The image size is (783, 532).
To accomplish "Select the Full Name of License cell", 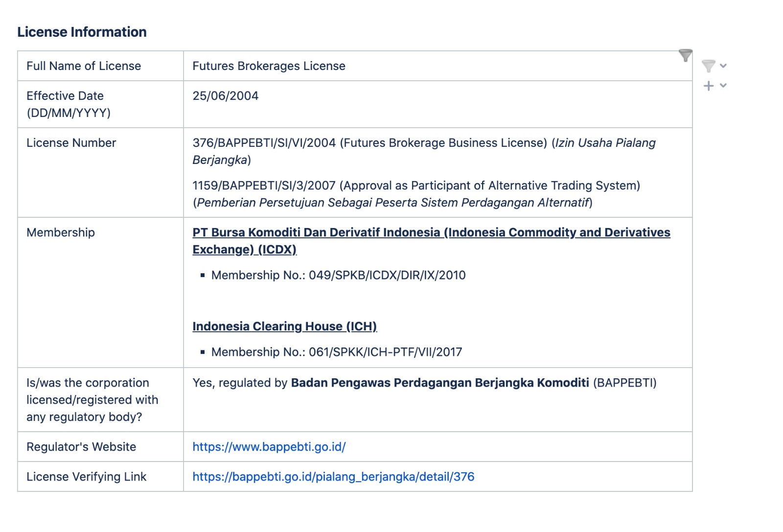I will 84,66.
